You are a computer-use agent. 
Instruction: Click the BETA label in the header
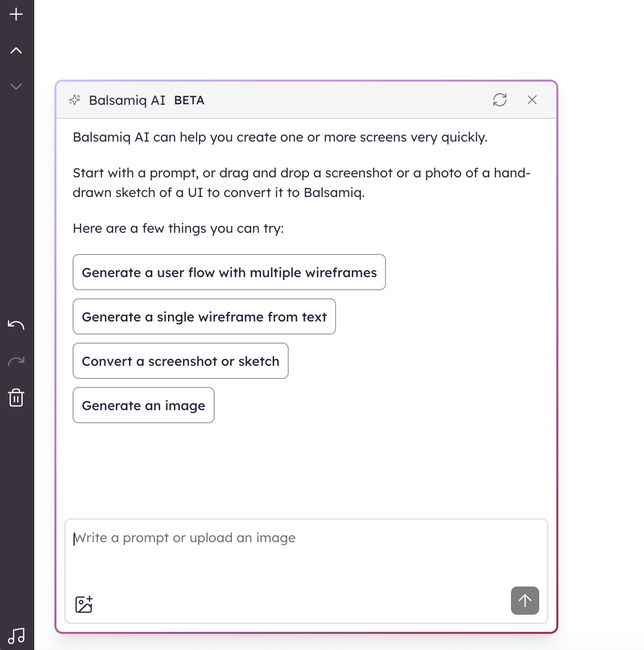tap(189, 100)
